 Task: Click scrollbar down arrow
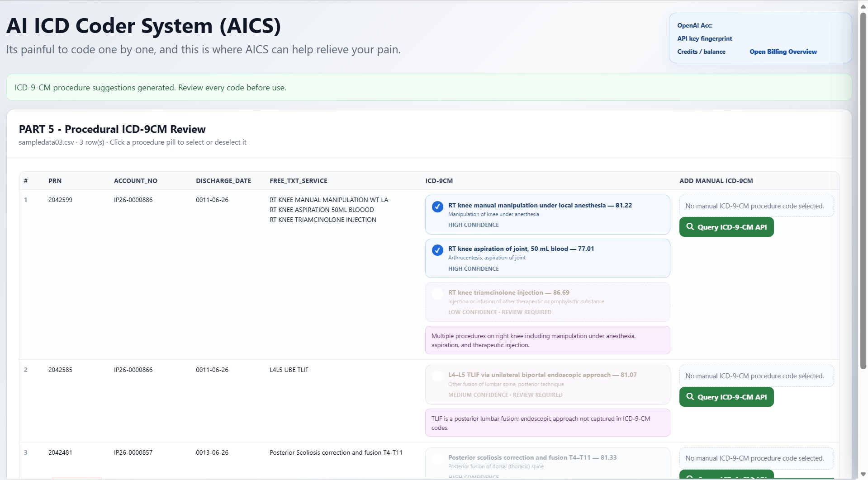863,475
